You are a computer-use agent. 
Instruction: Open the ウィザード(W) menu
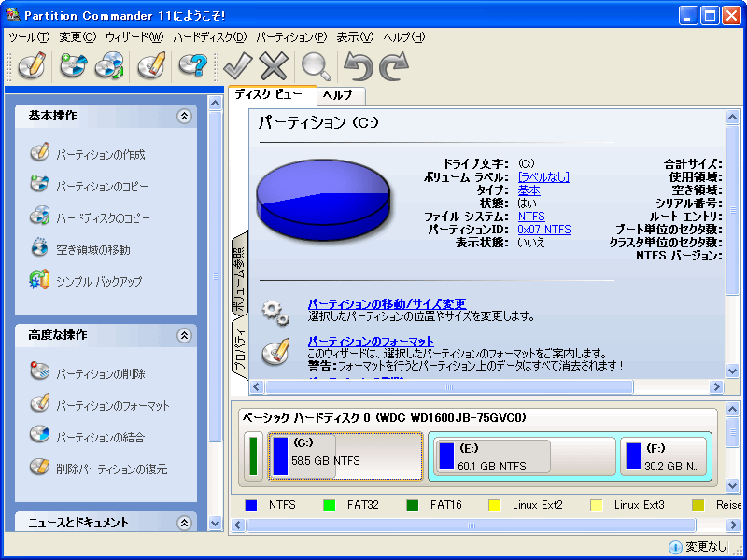click(x=134, y=37)
